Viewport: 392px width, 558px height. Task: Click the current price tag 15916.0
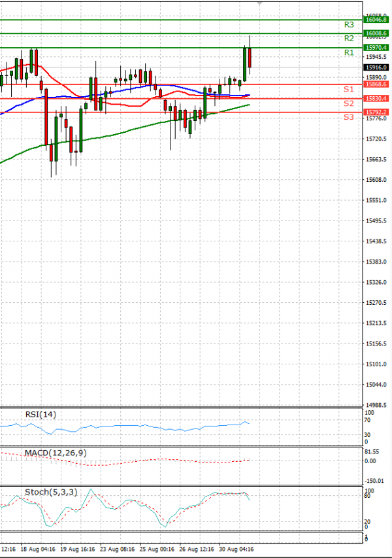point(376,67)
